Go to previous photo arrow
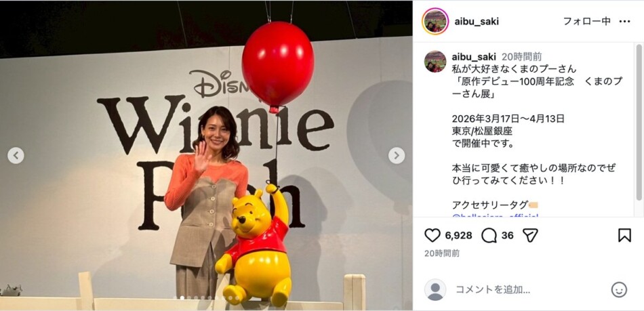644x311 pixels. point(16,156)
